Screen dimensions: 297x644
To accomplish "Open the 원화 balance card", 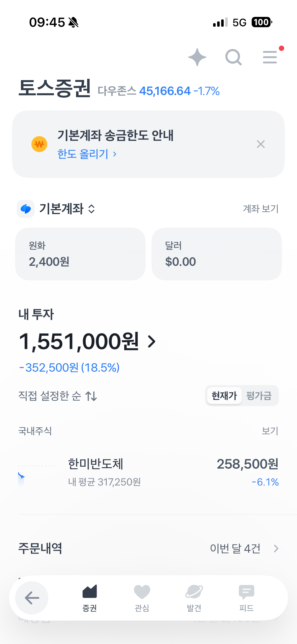I will click(x=80, y=254).
